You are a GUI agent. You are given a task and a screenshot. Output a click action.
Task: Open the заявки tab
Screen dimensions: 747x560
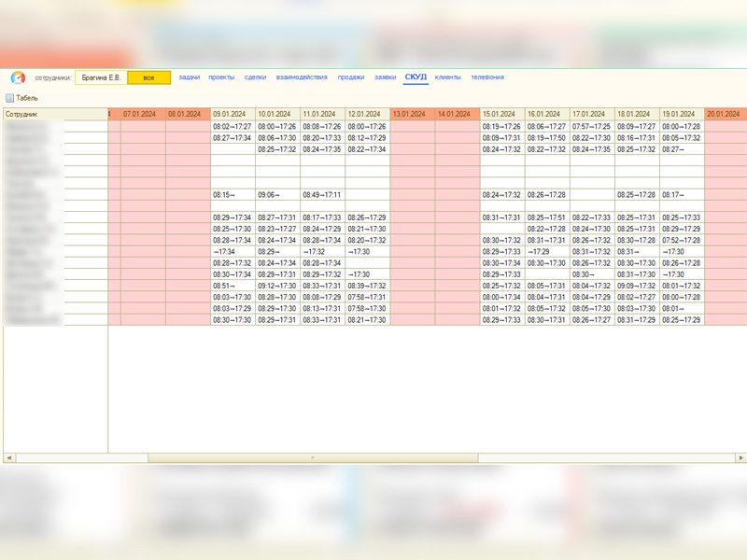click(x=385, y=77)
